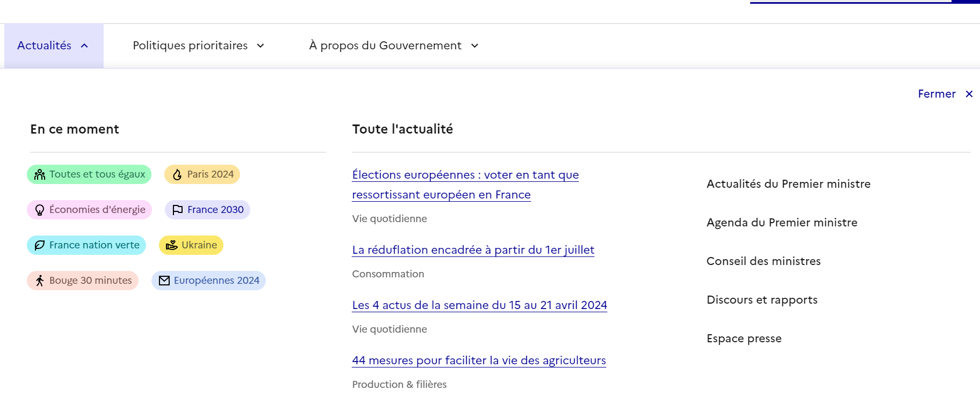The width and height of the screenshot is (980, 419).
Task: Open the Ukraine tag
Action: pyautogui.click(x=191, y=245)
